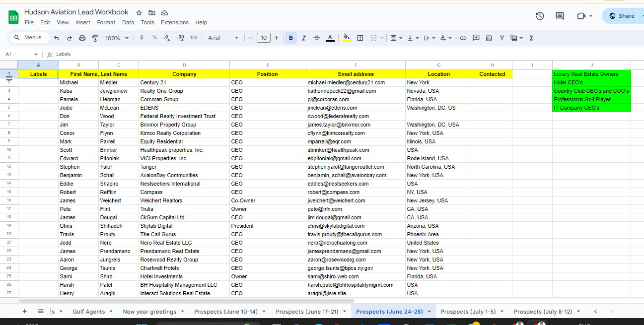Viewport: 644px width, 325px height.
Task: Format as percent with the % icon
Action: 154,38
